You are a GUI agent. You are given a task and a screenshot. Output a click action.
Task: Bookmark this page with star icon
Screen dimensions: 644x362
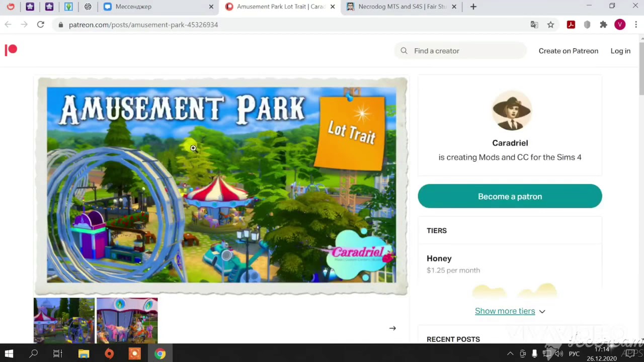(551, 25)
